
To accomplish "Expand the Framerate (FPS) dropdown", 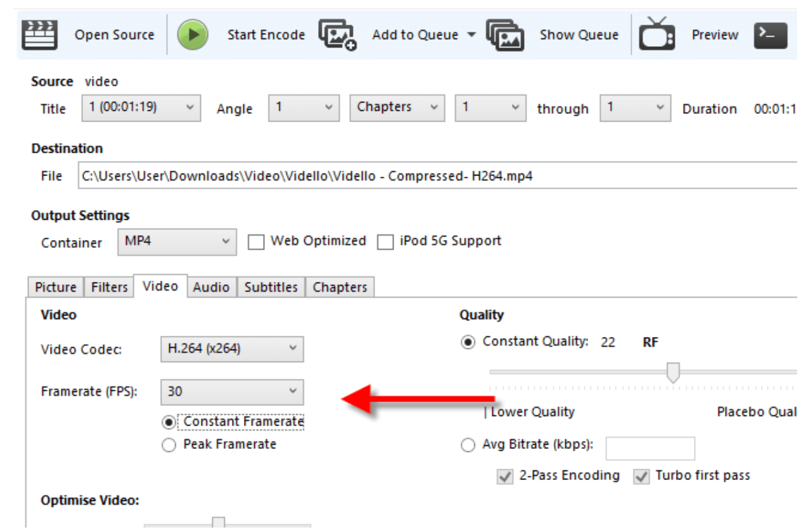I will click(232, 392).
